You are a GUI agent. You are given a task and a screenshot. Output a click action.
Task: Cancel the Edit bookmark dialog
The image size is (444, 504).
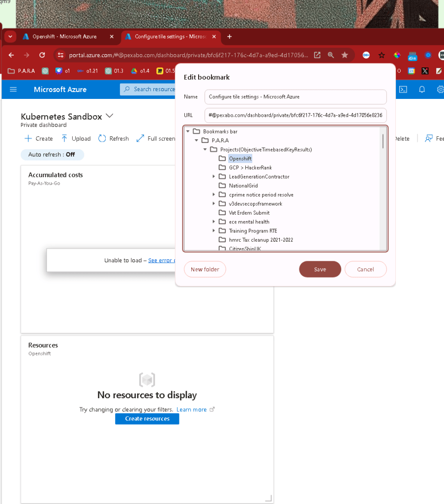point(365,269)
